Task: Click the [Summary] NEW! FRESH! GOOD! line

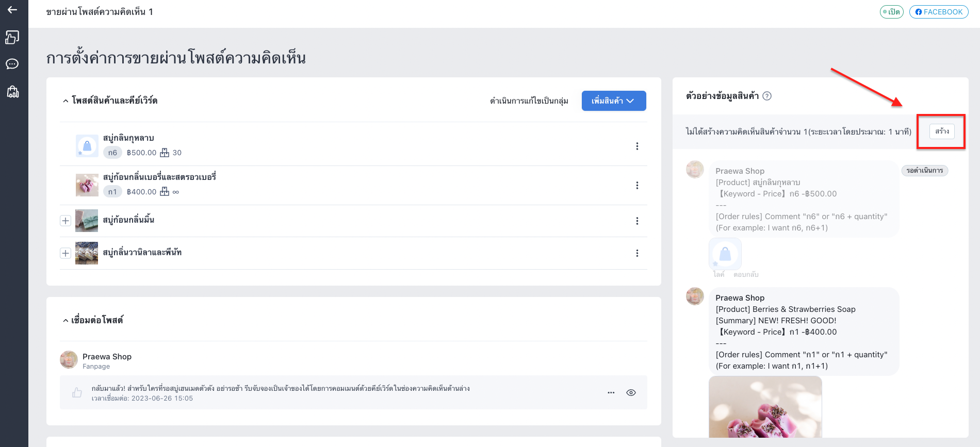Action: pyautogui.click(x=776, y=321)
